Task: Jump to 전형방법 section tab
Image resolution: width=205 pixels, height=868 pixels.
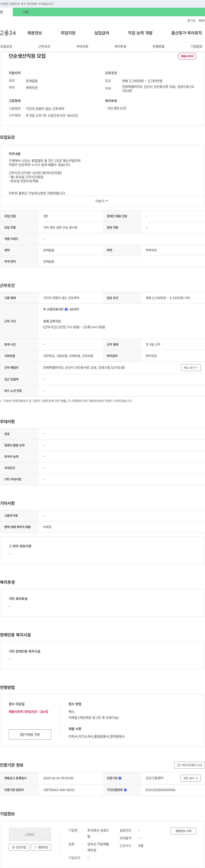Action: tap(158, 46)
